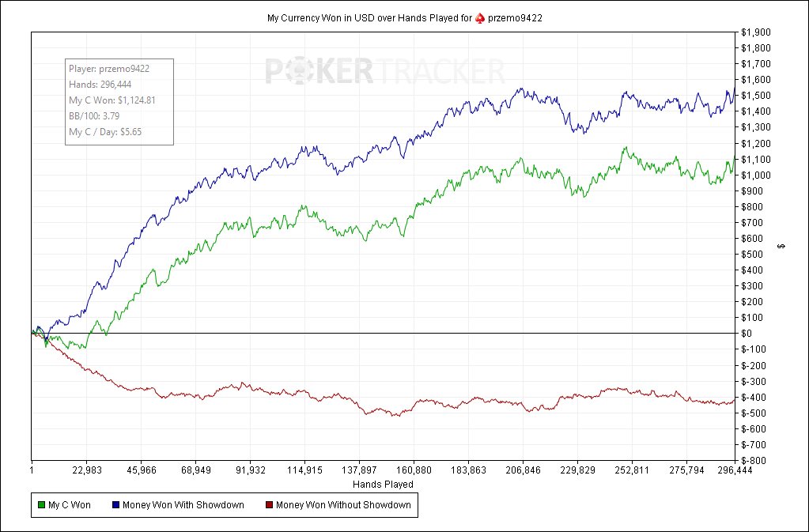Click the 'Hands Played' x-axis title
Image resolution: width=809 pixels, height=532 pixels.
coord(383,485)
